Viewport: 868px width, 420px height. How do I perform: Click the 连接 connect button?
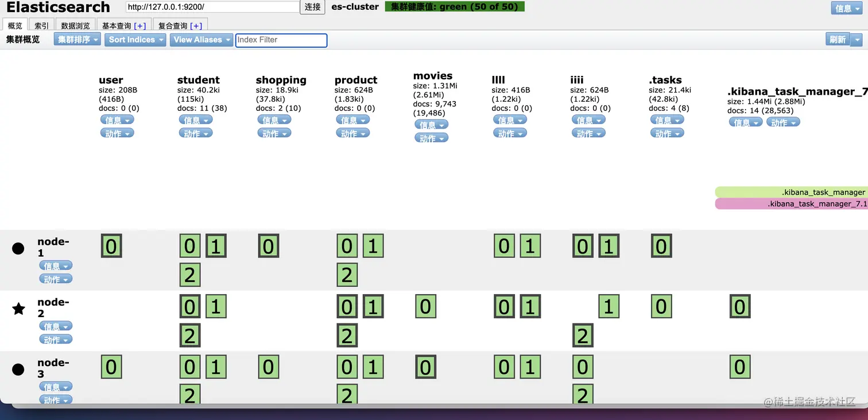[313, 7]
